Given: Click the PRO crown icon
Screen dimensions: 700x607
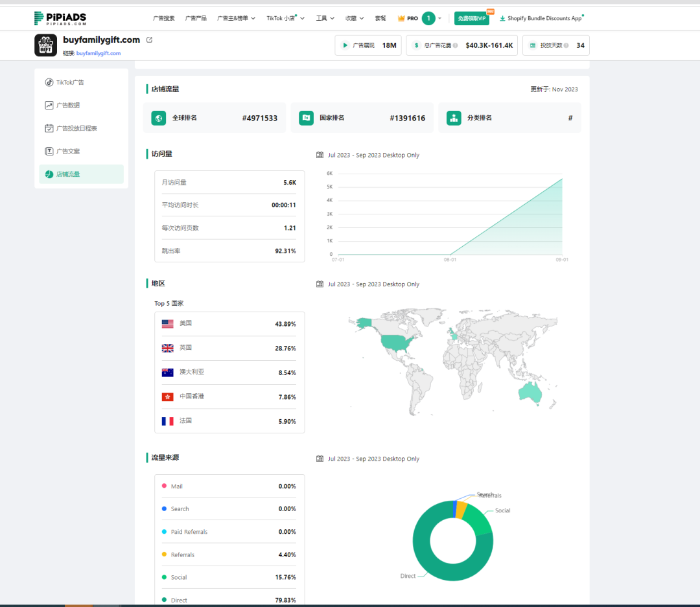Looking at the screenshot, I should tap(401, 18).
